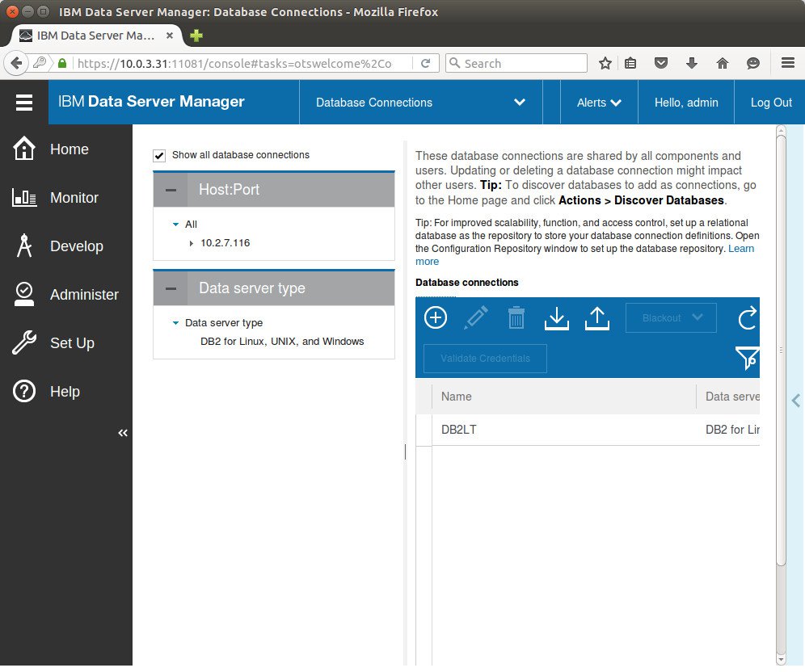Image resolution: width=805 pixels, height=672 pixels.
Task: Open the Blackout dropdown
Action: click(671, 317)
